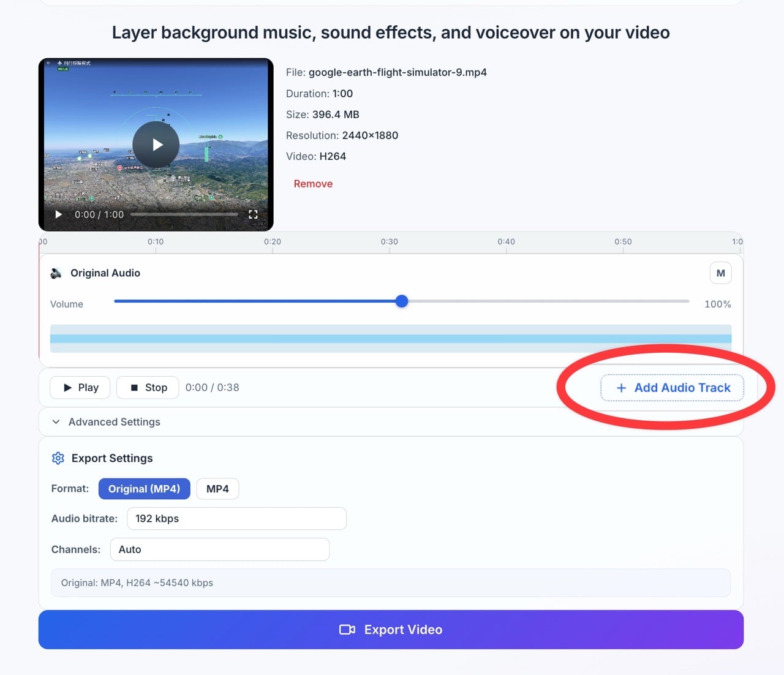Play the video using the large center button
Screen dimensions: 784x675
click(x=156, y=145)
